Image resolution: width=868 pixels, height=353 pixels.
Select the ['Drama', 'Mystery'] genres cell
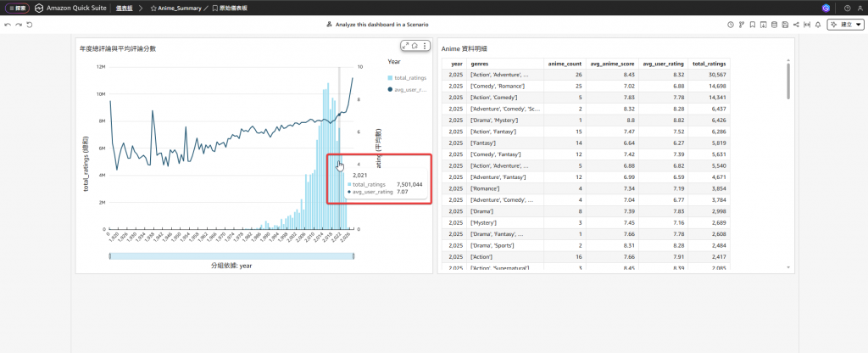505,120
